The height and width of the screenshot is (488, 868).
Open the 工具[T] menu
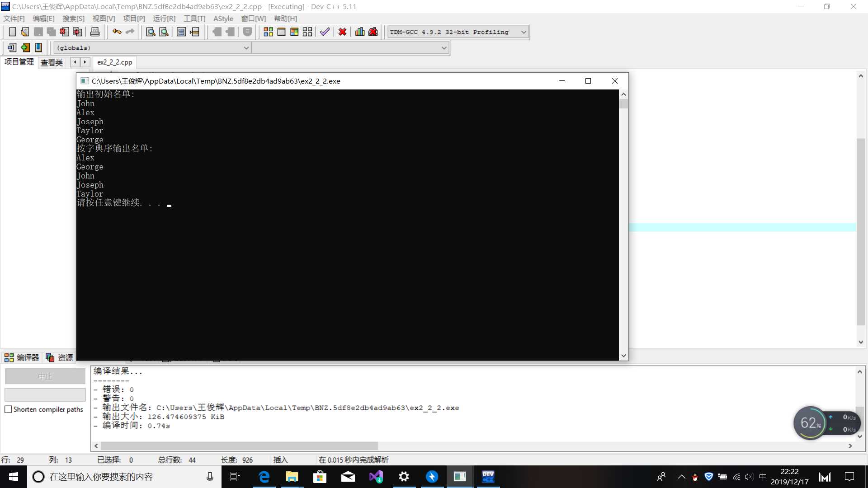[194, 19]
